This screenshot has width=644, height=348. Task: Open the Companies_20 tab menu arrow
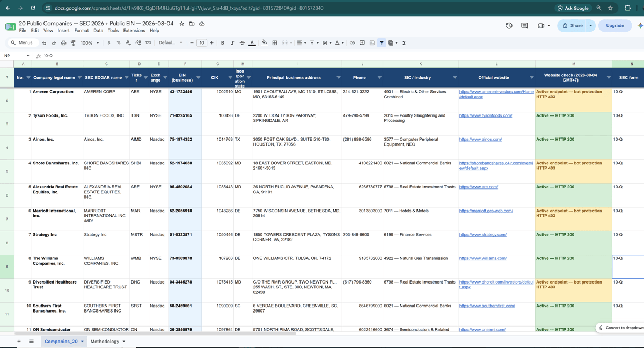click(x=82, y=342)
